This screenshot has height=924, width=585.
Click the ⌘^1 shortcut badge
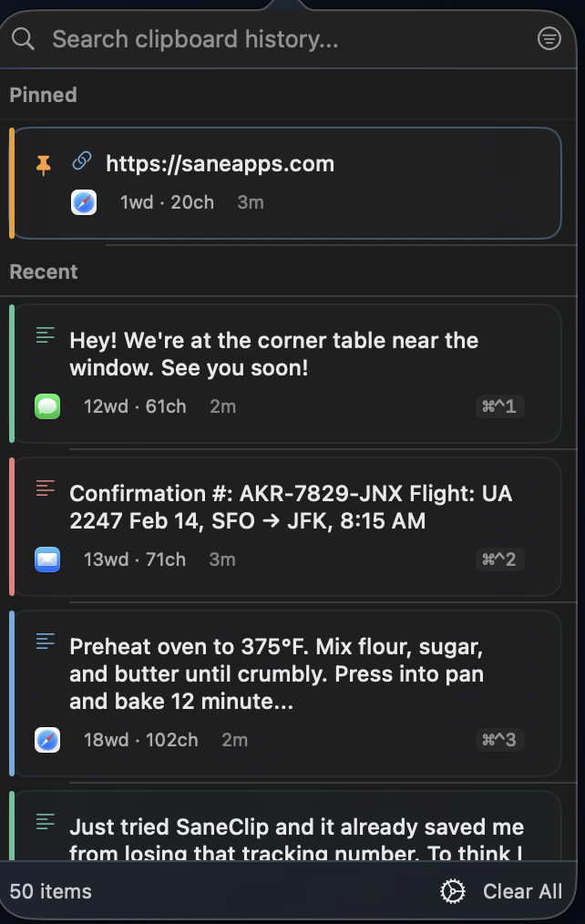[x=499, y=406]
